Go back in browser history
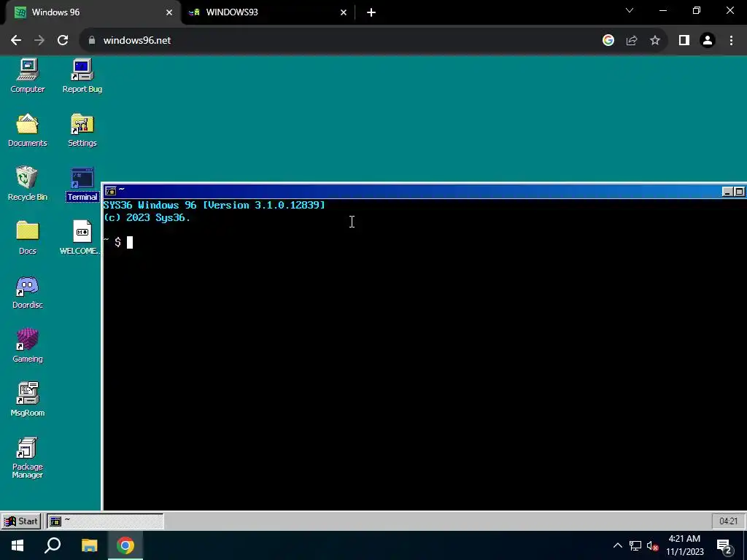 coord(16,41)
